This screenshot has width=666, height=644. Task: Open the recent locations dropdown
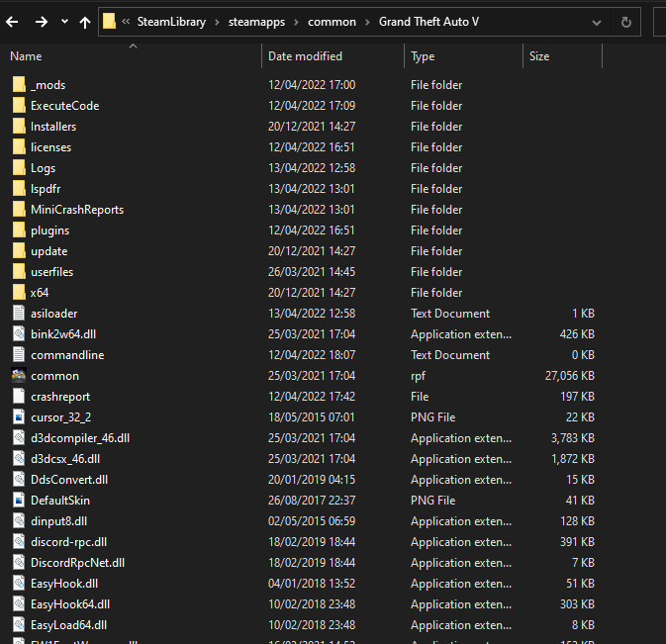[x=64, y=22]
